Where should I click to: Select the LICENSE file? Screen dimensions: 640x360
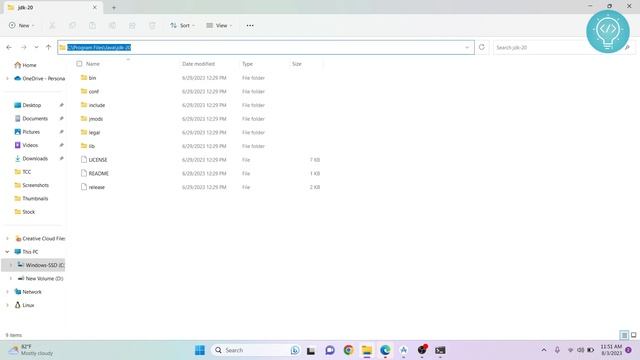click(98, 160)
